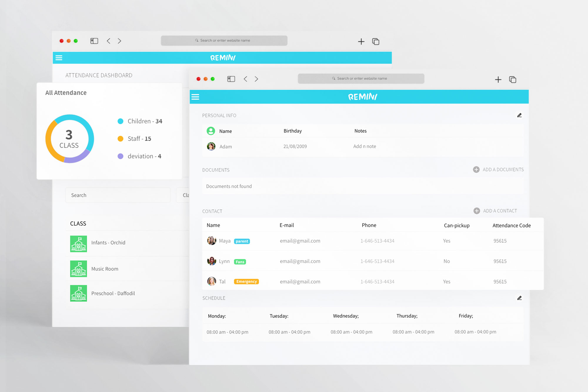Click the Search field on the attendance dashboard

(118, 195)
